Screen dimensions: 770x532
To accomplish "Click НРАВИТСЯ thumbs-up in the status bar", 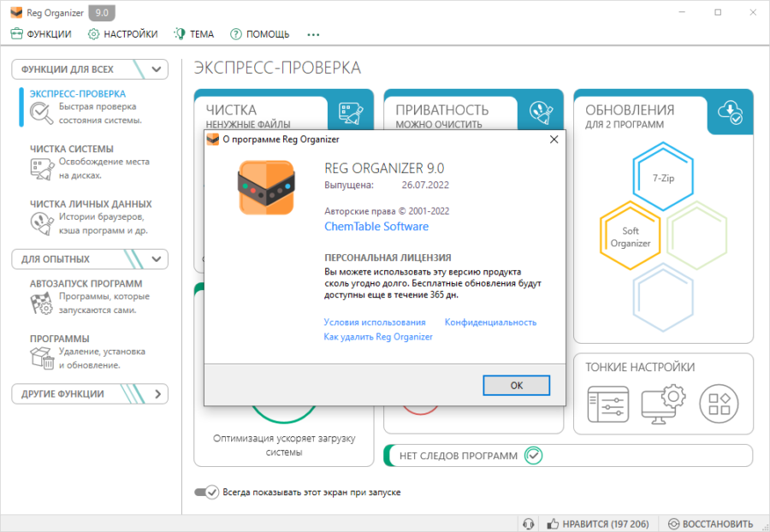I will 598,523.
